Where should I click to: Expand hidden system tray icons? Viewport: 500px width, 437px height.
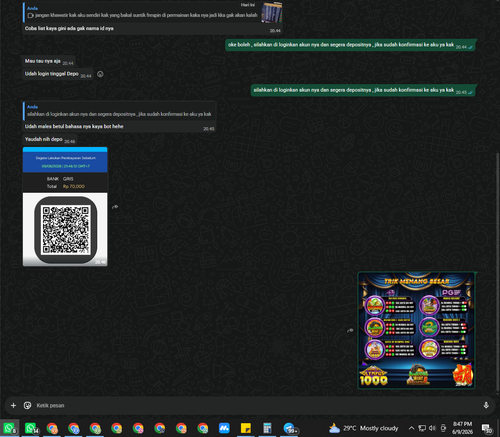click(411, 428)
